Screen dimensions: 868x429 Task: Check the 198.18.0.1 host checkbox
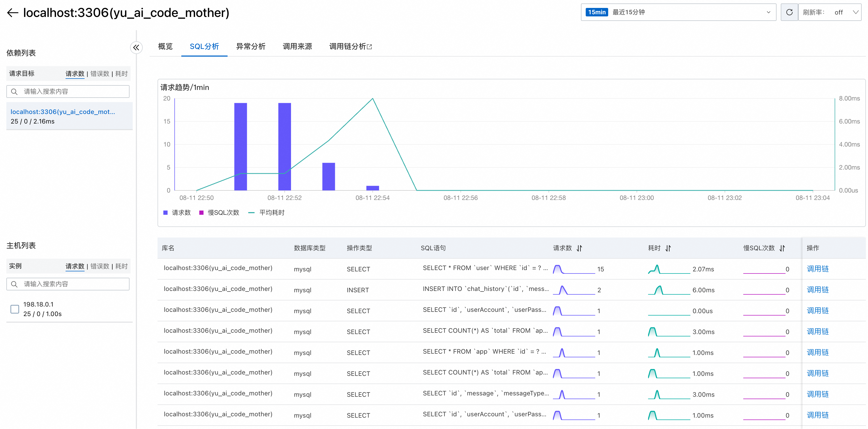click(15, 309)
